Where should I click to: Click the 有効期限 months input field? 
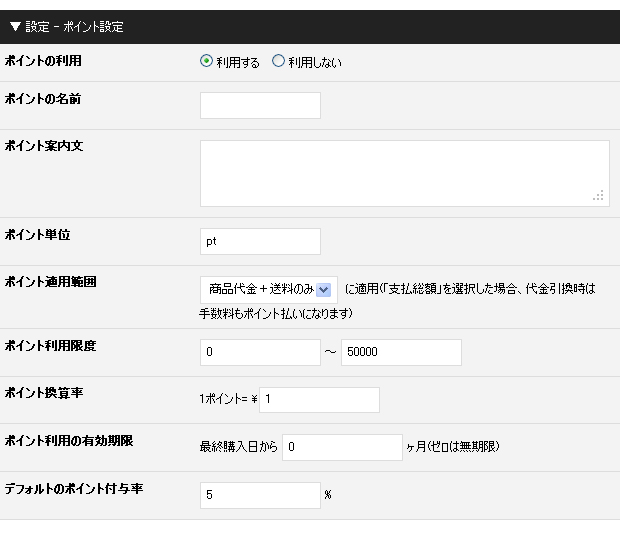click(x=342, y=447)
